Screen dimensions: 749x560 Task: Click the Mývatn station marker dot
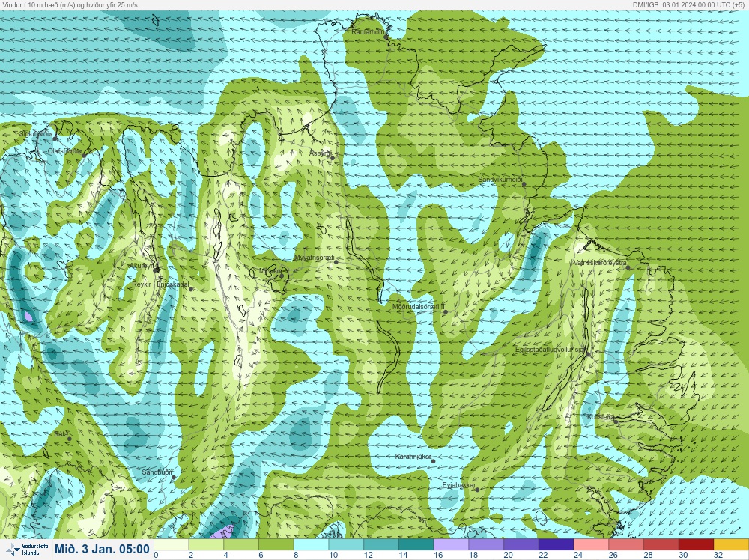282,276
